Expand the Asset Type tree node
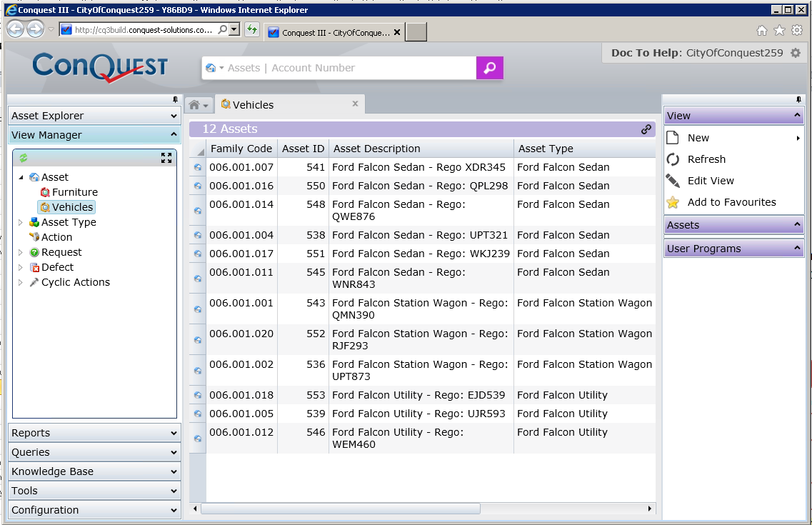Screen dimensions: 812x525 [21, 223]
